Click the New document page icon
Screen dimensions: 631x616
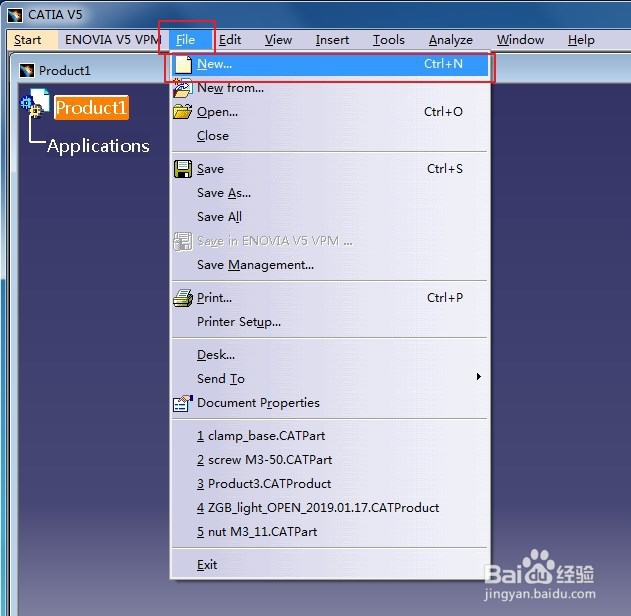pyautogui.click(x=183, y=64)
